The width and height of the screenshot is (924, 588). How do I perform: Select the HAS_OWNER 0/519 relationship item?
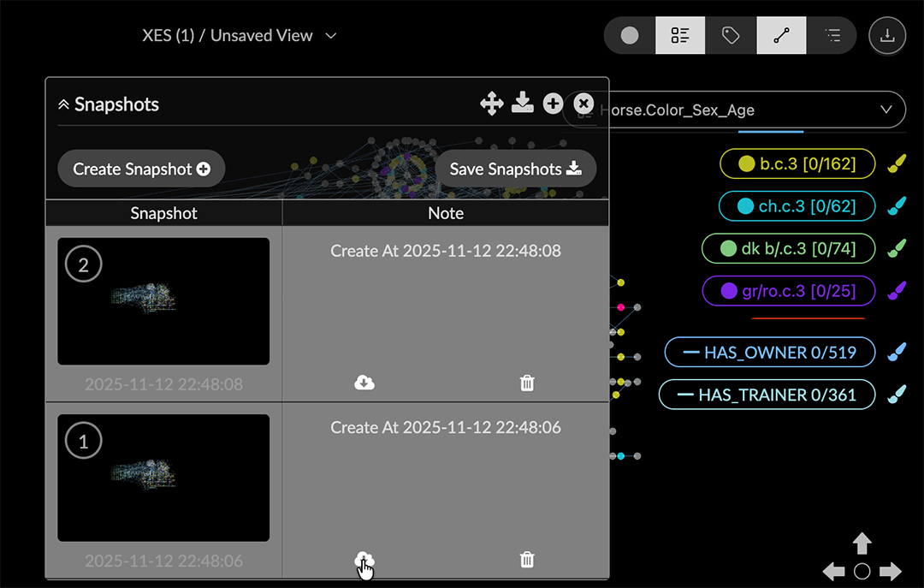[770, 352]
